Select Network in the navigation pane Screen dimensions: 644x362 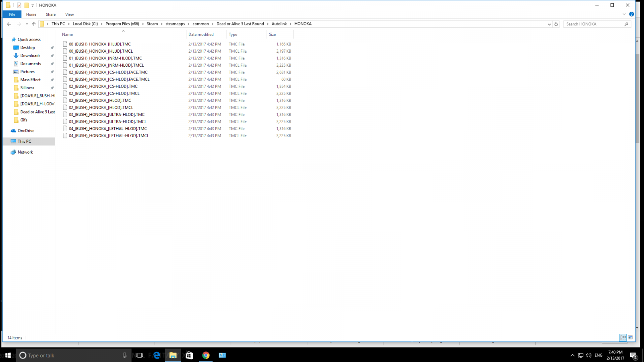pos(25,152)
